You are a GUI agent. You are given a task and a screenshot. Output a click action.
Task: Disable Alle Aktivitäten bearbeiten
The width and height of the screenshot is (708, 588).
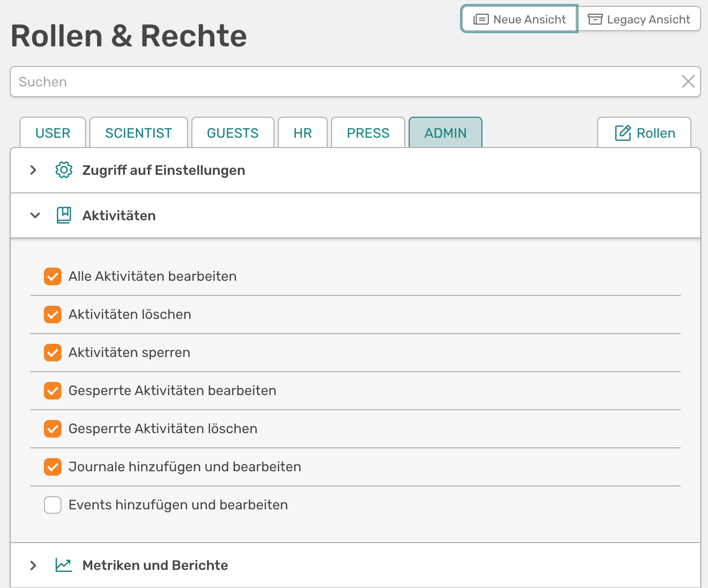click(53, 276)
